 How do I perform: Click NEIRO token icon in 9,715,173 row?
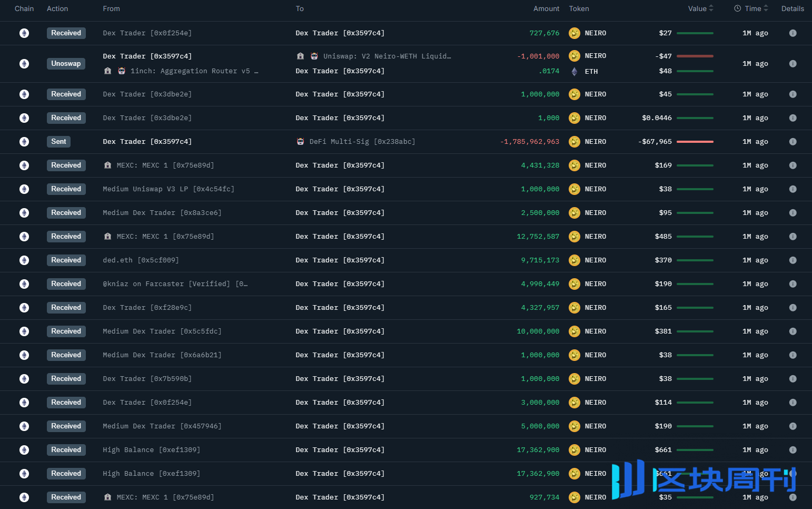575,260
